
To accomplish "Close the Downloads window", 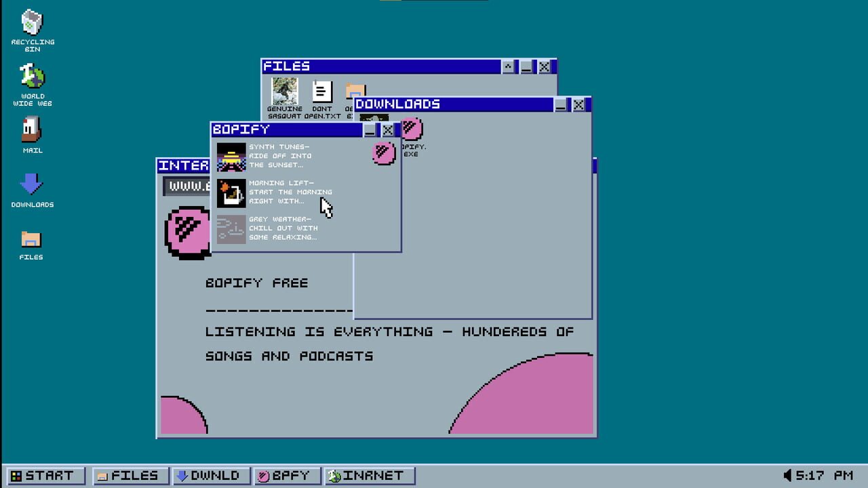I will click(x=578, y=105).
